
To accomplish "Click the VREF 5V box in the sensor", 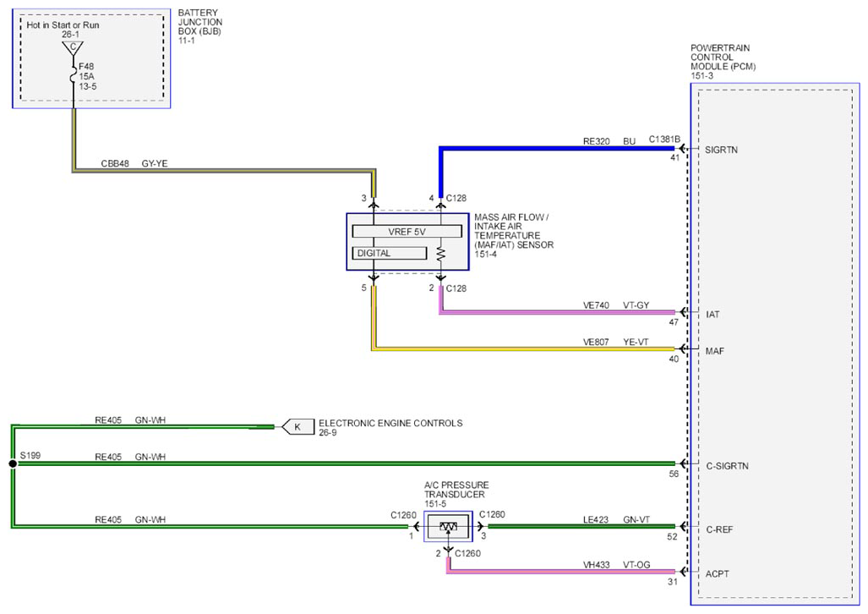I will 407,232.
